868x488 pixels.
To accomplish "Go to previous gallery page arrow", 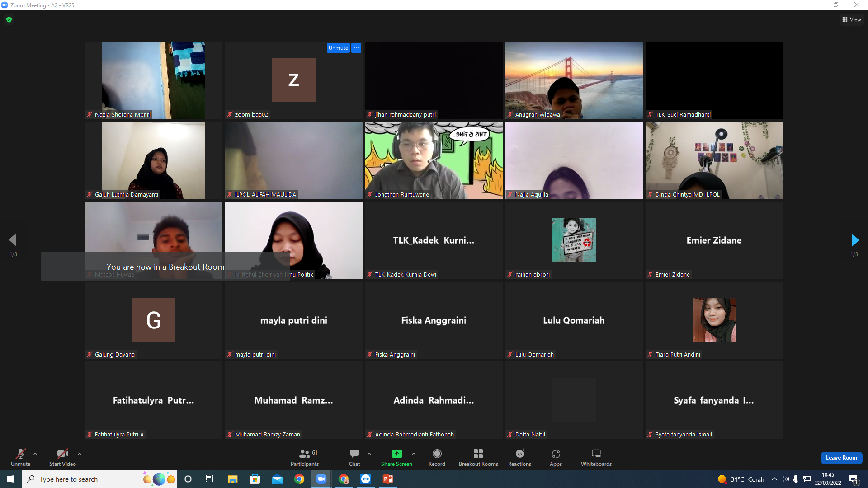I will pos(13,240).
